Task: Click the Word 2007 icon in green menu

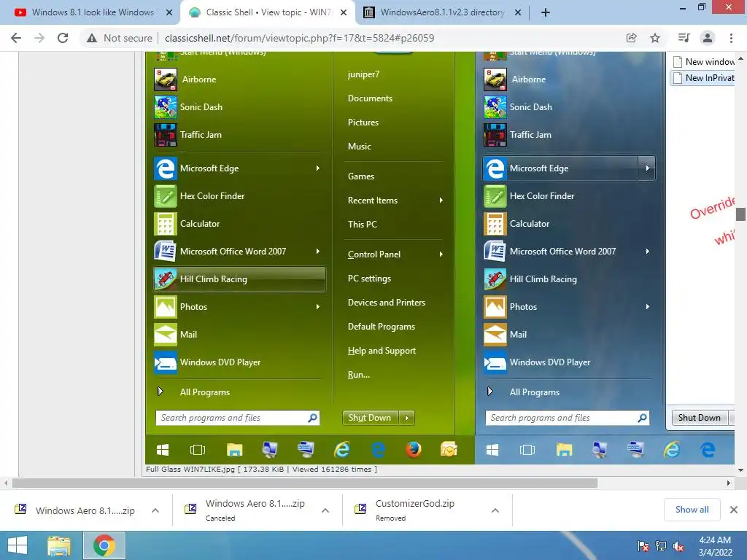Action: [166, 252]
